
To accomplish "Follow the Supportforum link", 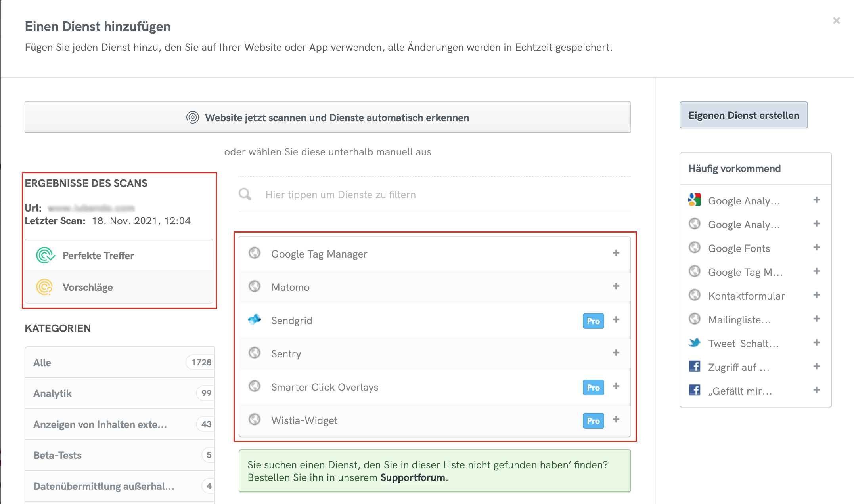I will [x=412, y=477].
